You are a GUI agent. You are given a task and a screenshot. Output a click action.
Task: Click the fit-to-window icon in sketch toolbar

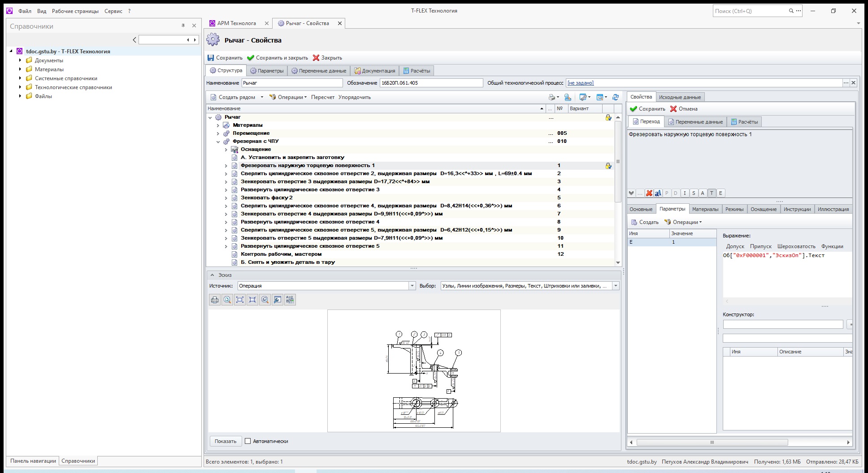(x=240, y=300)
